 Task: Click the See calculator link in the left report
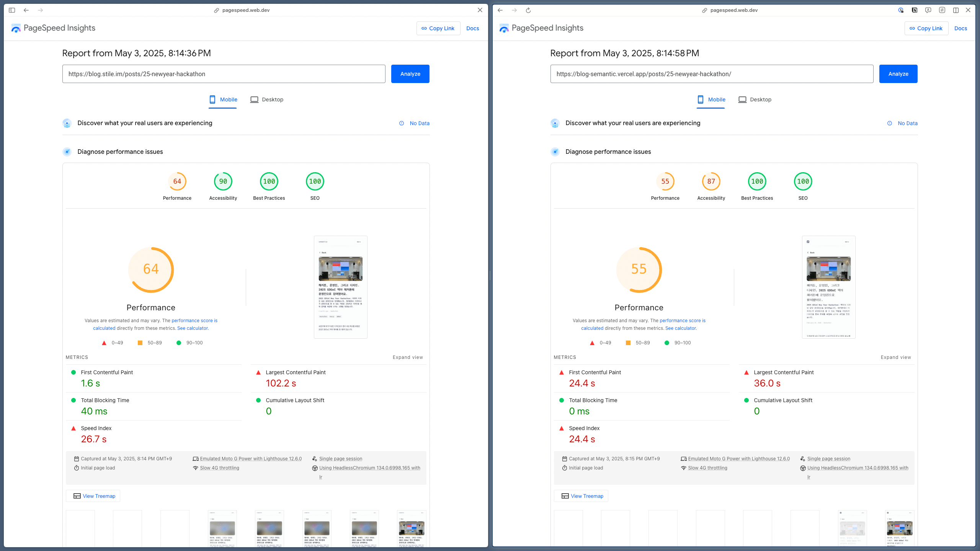click(x=193, y=328)
